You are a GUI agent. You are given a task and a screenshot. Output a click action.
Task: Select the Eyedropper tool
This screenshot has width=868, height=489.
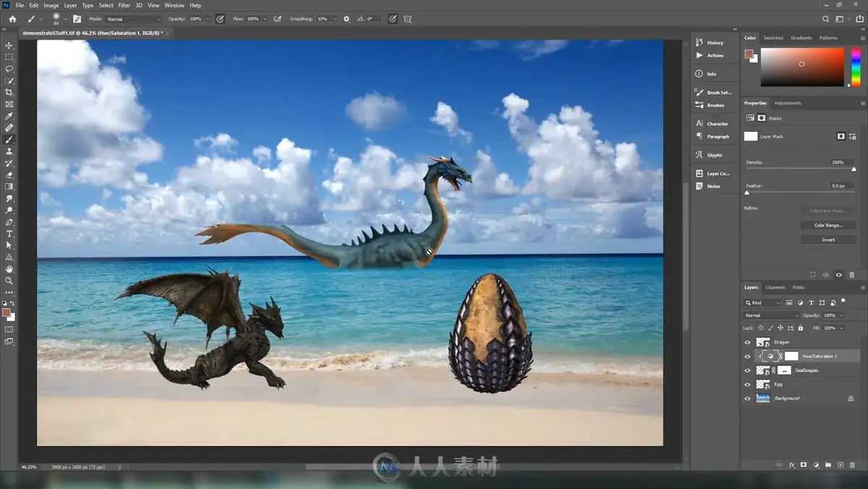[x=9, y=116]
